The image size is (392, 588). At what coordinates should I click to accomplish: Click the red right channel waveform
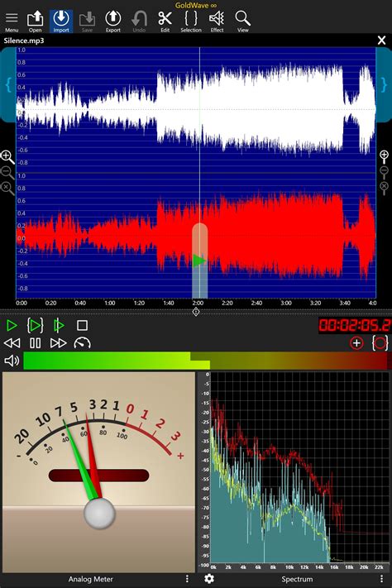point(196,237)
